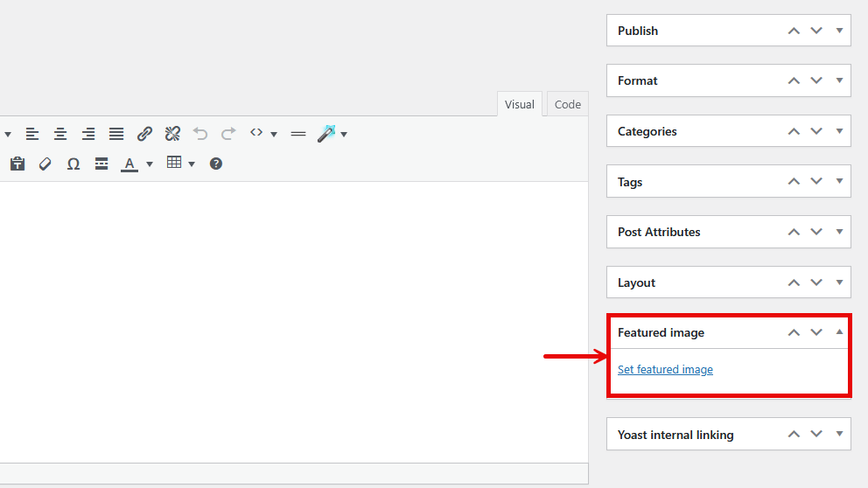
Task: Open keyboard shortcuts help icon
Action: coord(216,164)
